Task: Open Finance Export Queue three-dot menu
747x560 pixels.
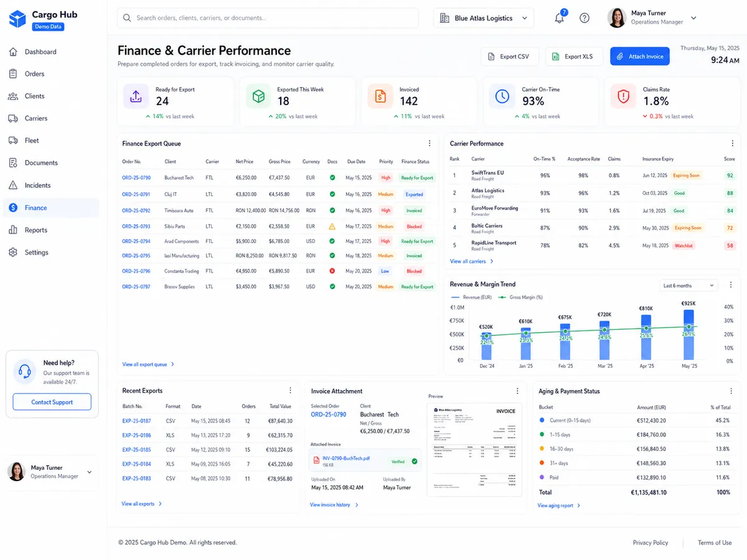Action: tap(429, 144)
